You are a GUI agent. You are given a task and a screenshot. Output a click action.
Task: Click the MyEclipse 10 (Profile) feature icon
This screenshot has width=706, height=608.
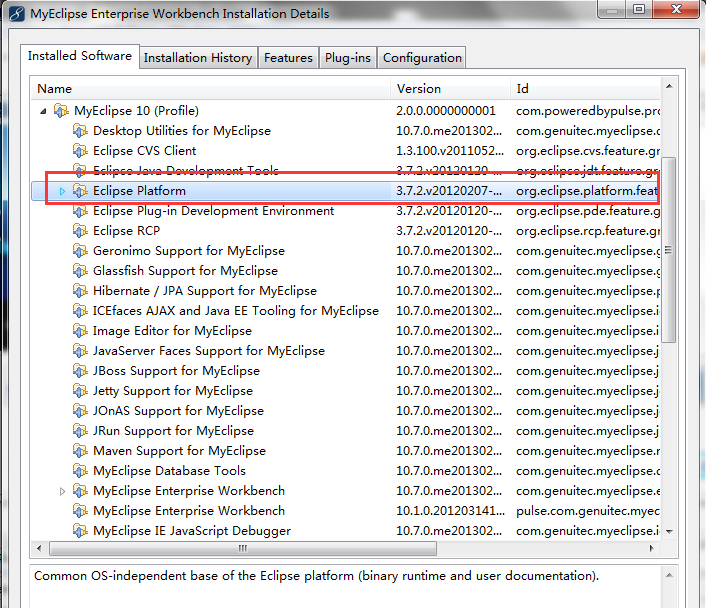(x=61, y=110)
